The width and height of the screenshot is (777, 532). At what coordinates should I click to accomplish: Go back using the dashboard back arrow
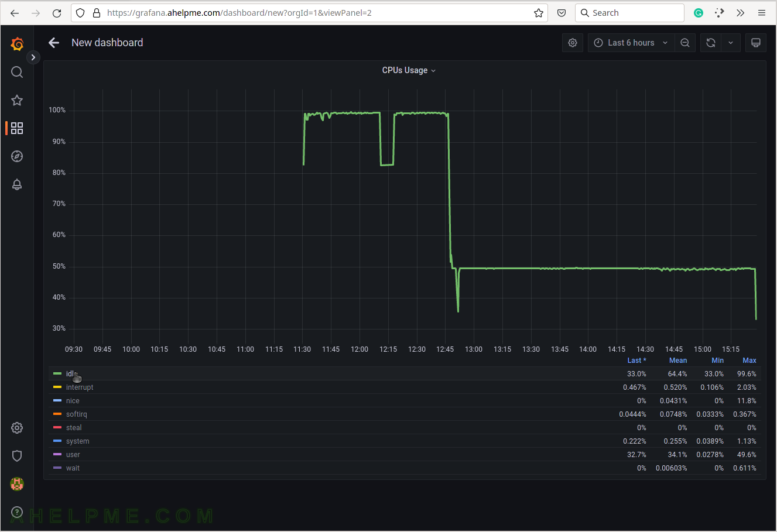click(54, 43)
